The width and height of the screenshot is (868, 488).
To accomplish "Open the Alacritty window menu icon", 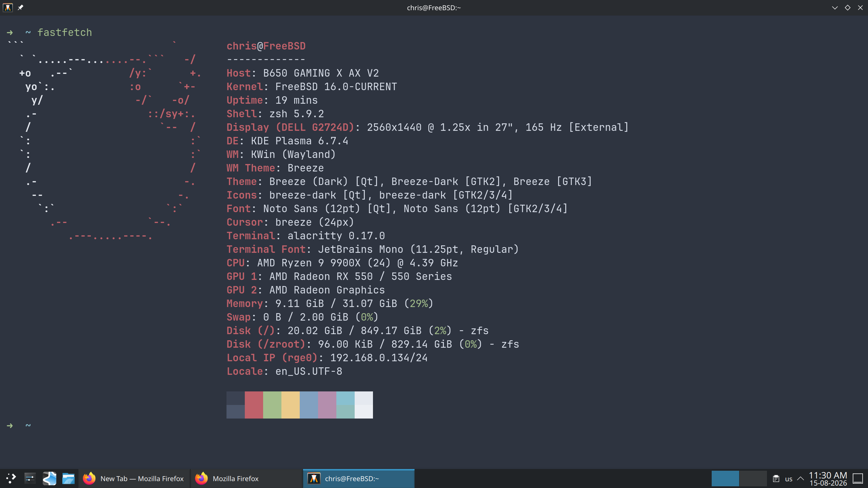I will click(7, 7).
